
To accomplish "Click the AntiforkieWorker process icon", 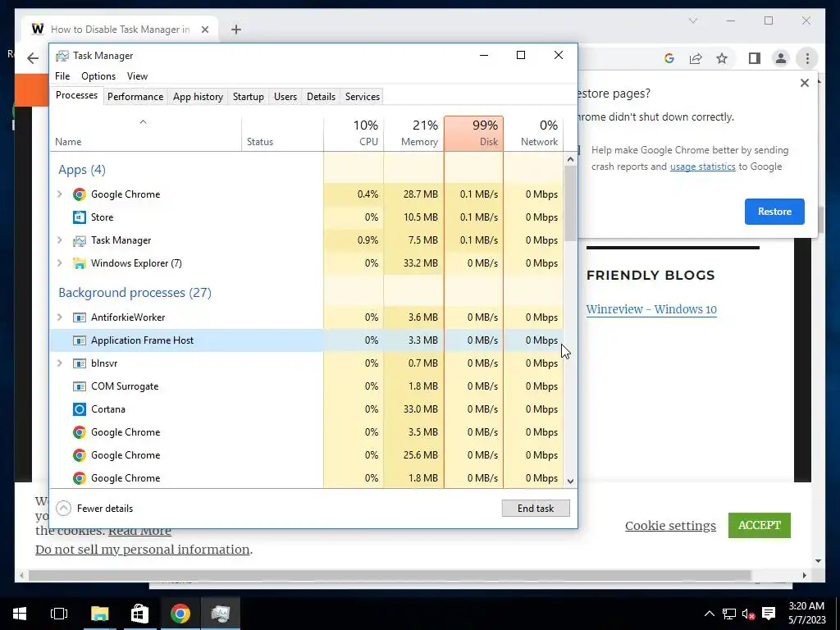I will (x=80, y=317).
